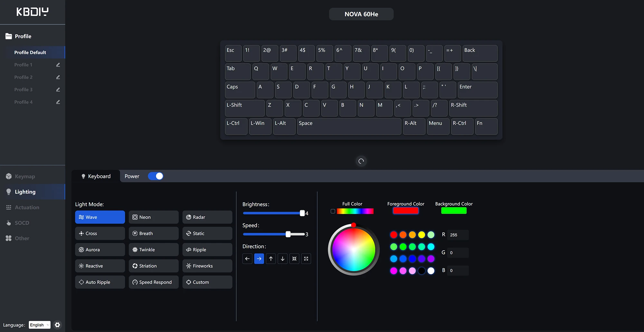Open the Keymap section

pyautogui.click(x=32, y=176)
